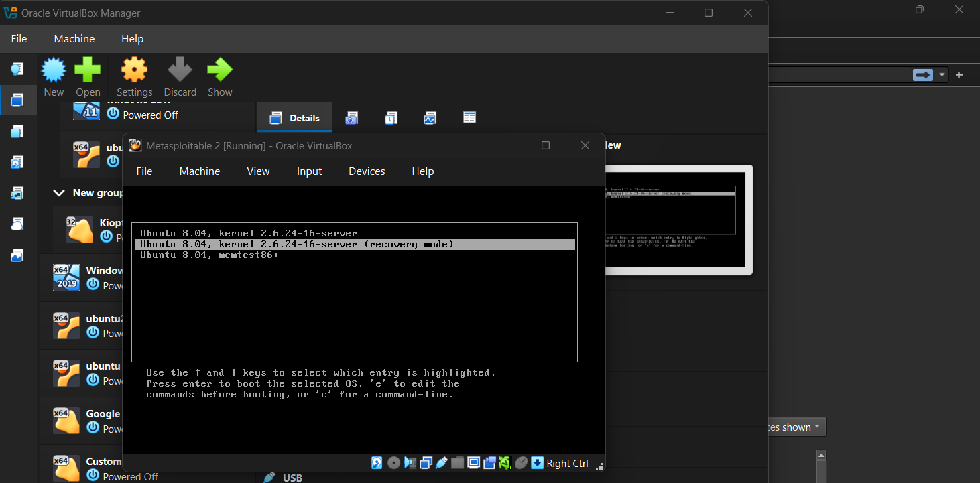Expand the items shown dropdown

point(797,427)
